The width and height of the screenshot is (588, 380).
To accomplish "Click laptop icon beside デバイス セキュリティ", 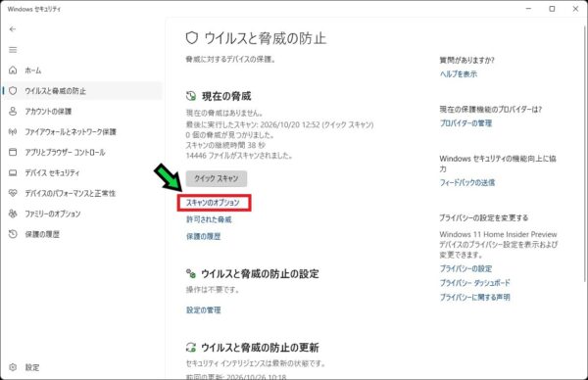I will [x=13, y=172].
